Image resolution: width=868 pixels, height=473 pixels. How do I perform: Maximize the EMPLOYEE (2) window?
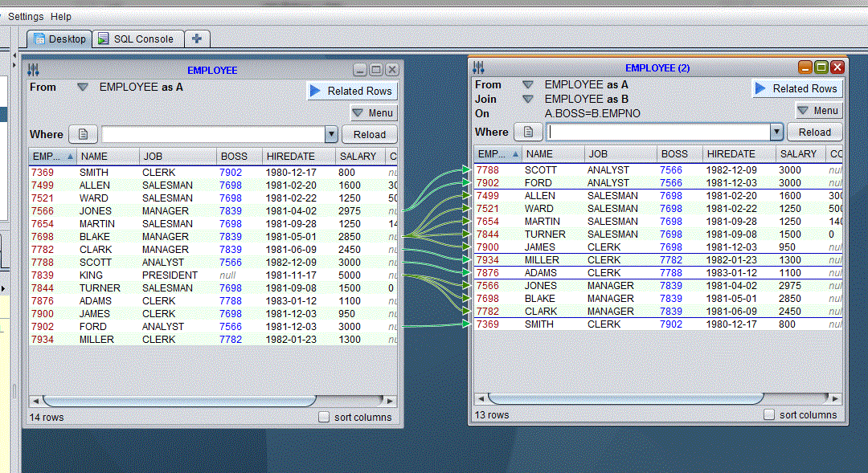click(x=821, y=67)
